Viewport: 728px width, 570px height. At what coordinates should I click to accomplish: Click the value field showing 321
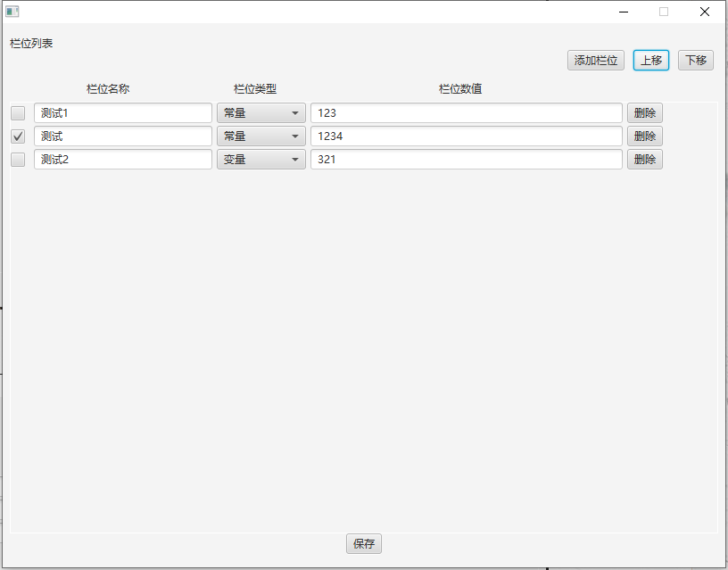tap(466, 160)
